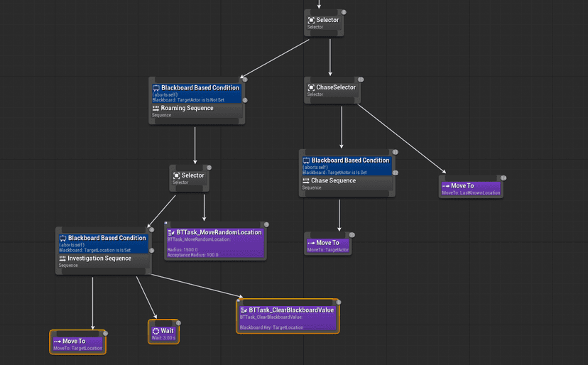Select the TargetActor Is Set condition decorator
Screen dimensions: 588x365
click(x=347, y=165)
